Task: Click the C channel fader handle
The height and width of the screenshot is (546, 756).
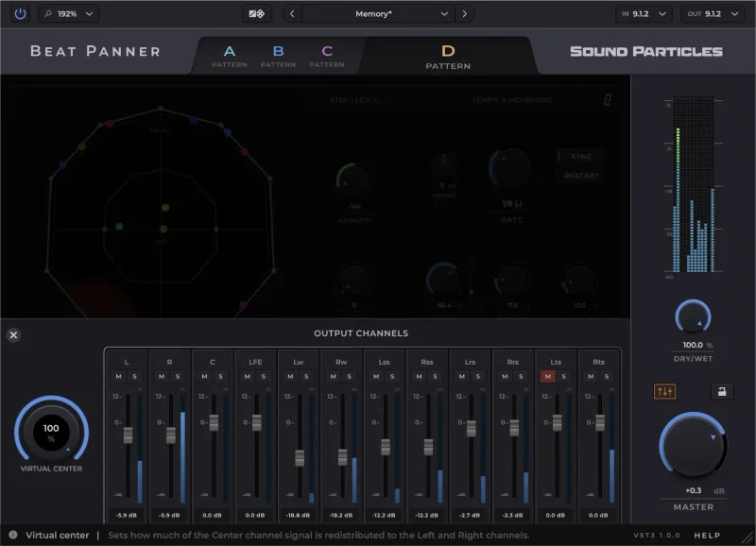Action: 214,422
